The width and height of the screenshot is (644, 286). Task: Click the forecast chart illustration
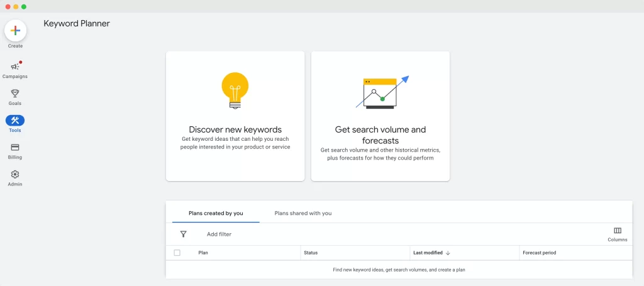point(382,92)
